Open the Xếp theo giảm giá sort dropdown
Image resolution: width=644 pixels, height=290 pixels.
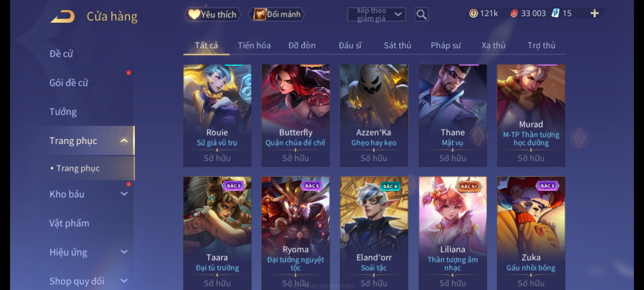click(x=376, y=15)
